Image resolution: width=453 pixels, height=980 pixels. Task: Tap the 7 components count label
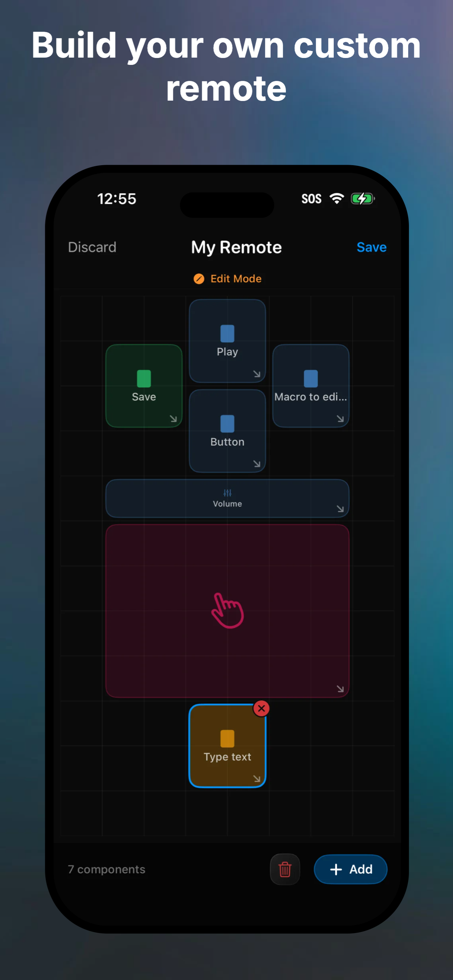107,869
